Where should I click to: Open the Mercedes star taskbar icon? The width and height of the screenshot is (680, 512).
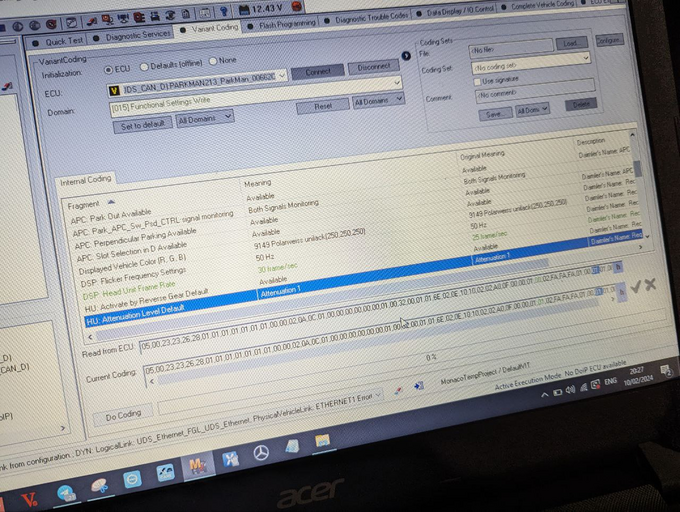(261, 453)
